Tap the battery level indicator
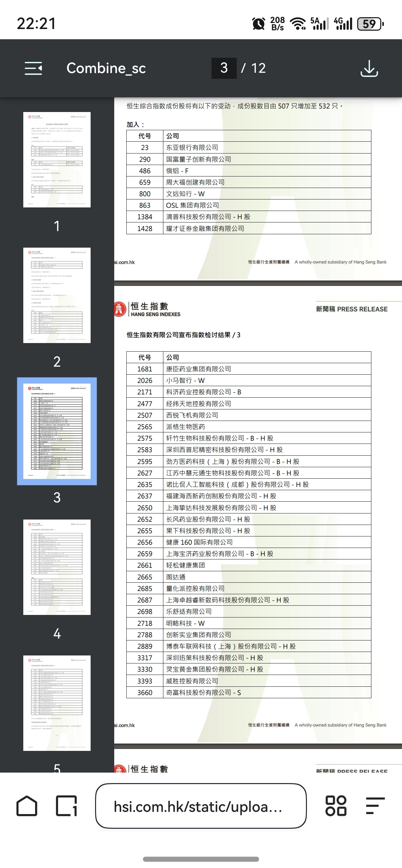This screenshot has width=402, height=868. coord(370,24)
